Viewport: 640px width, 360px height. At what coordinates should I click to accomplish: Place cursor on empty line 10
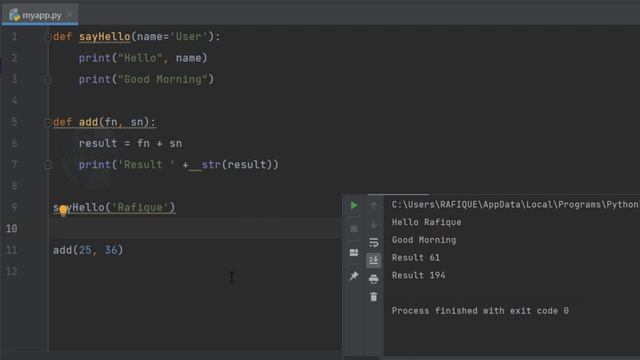(196, 229)
